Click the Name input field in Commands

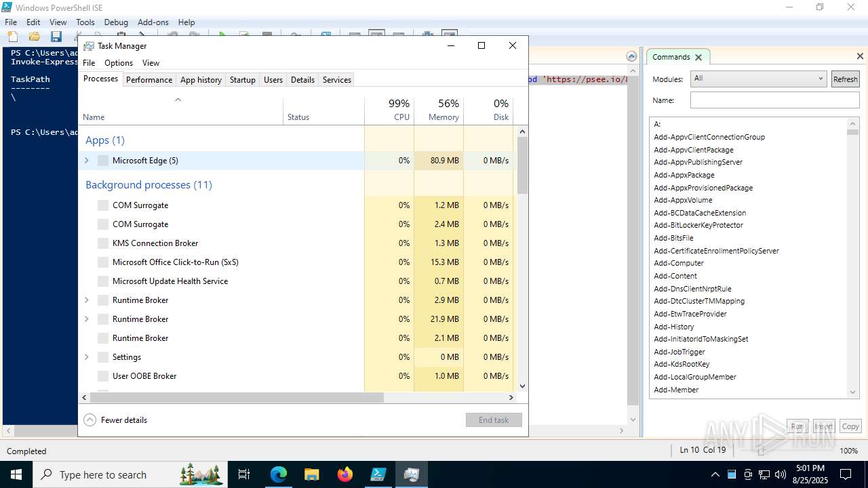pos(774,100)
